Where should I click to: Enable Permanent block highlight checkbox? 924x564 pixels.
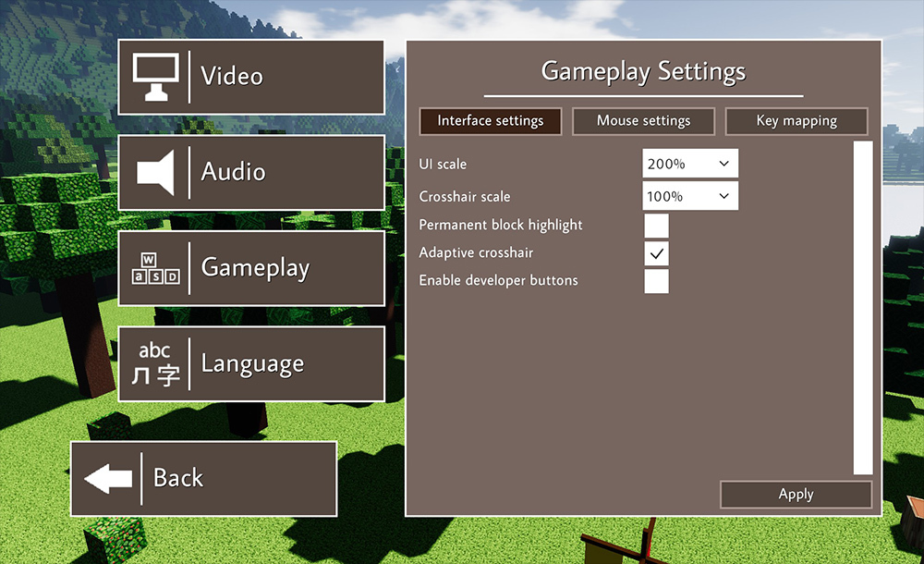[656, 226]
